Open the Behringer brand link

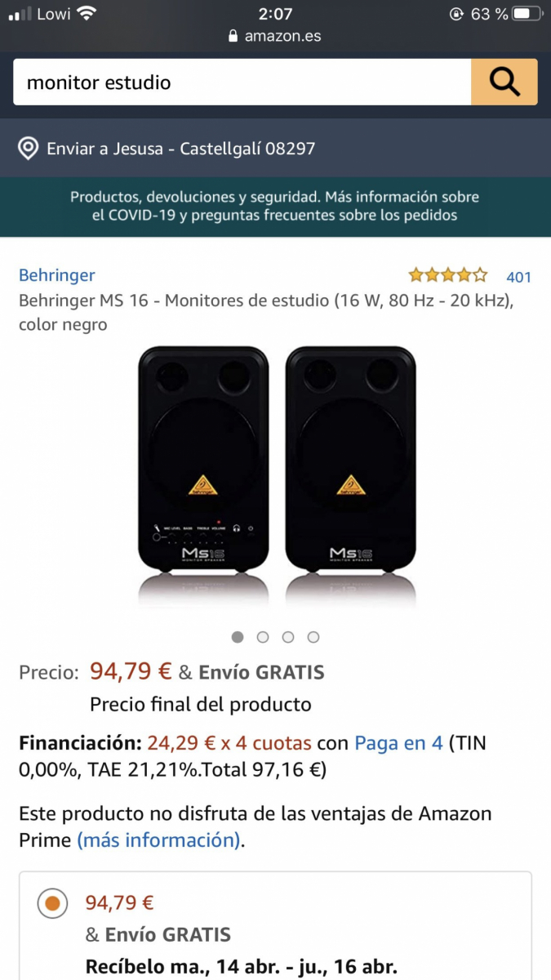click(x=57, y=275)
